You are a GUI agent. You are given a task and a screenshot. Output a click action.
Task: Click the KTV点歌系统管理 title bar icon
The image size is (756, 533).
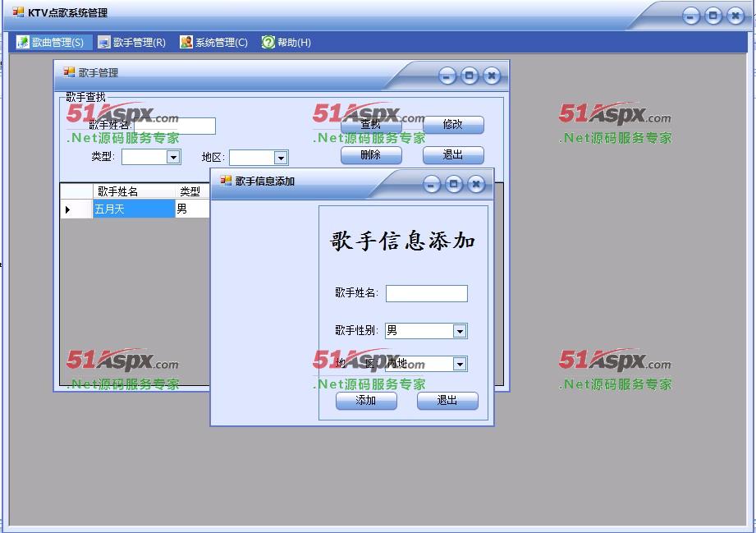tap(18, 12)
